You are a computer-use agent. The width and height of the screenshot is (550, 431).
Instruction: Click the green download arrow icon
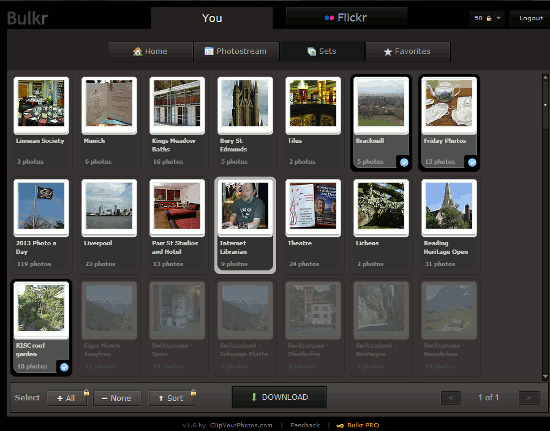pyautogui.click(x=254, y=397)
